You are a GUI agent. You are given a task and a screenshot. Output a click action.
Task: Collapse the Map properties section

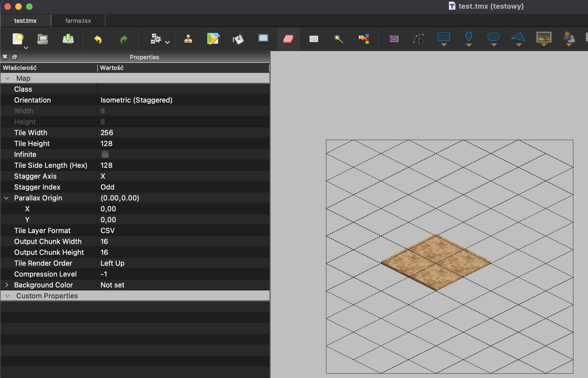pos(7,78)
